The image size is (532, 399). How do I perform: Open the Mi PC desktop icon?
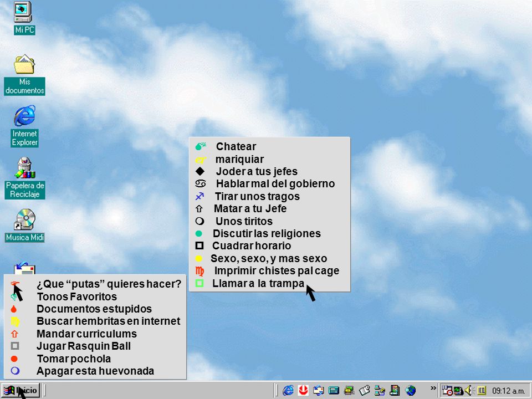[24, 18]
